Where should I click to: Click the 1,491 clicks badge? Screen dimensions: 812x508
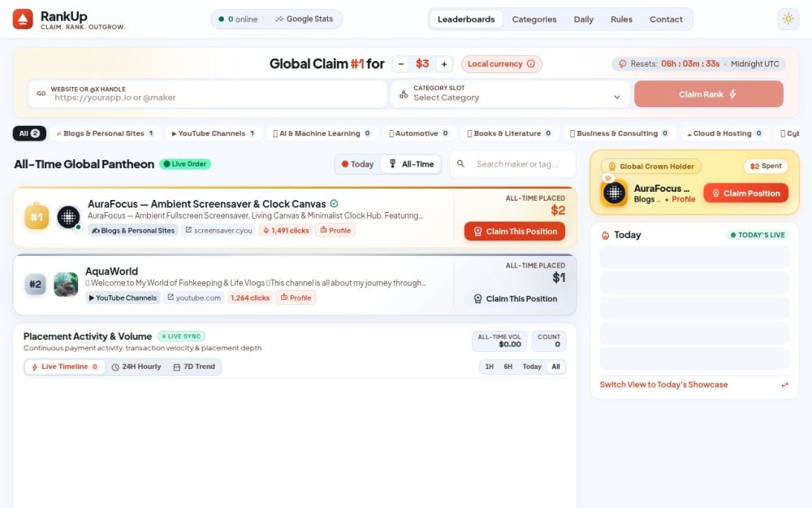[286, 230]
